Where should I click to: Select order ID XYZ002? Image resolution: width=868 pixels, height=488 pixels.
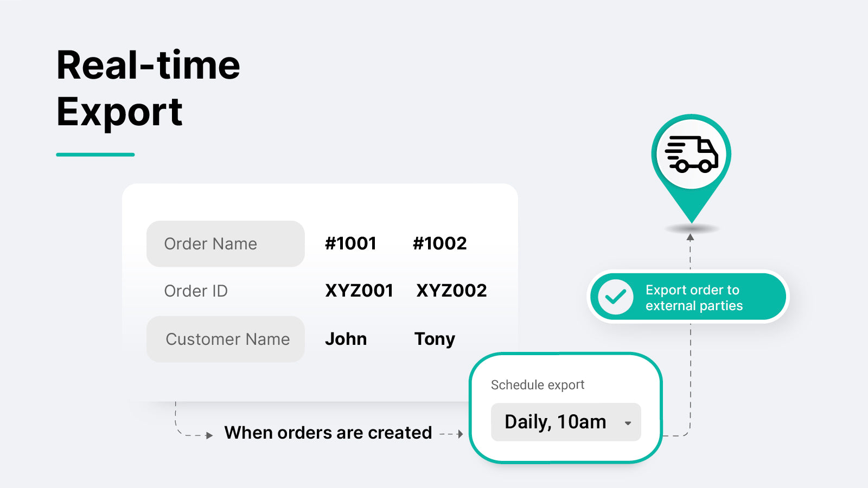[451, 291]
